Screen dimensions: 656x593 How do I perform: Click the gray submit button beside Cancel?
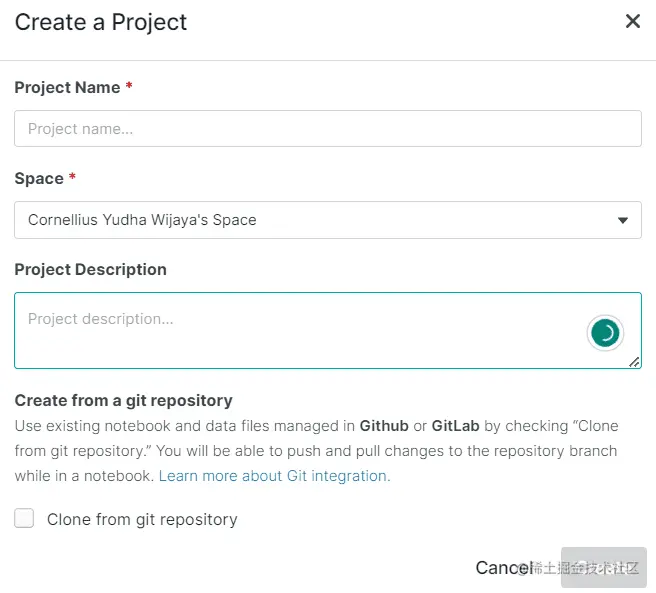click(x=603, y=567)
